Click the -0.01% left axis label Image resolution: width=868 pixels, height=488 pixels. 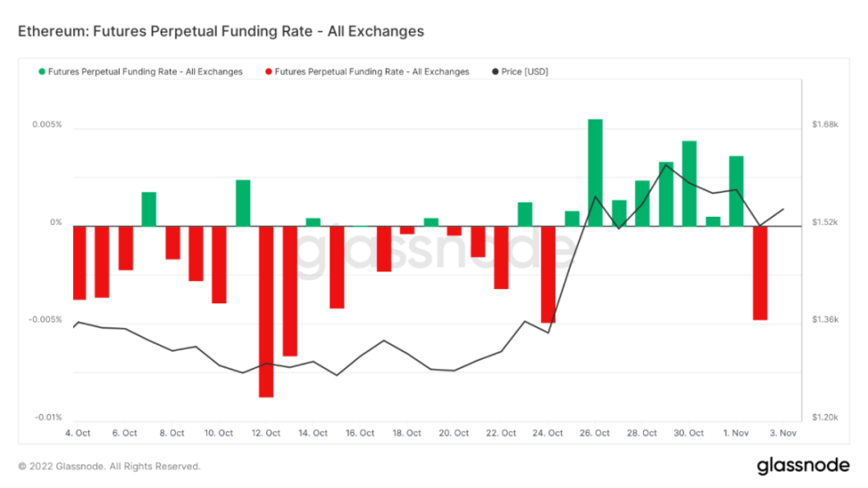[x=49, y=418]
